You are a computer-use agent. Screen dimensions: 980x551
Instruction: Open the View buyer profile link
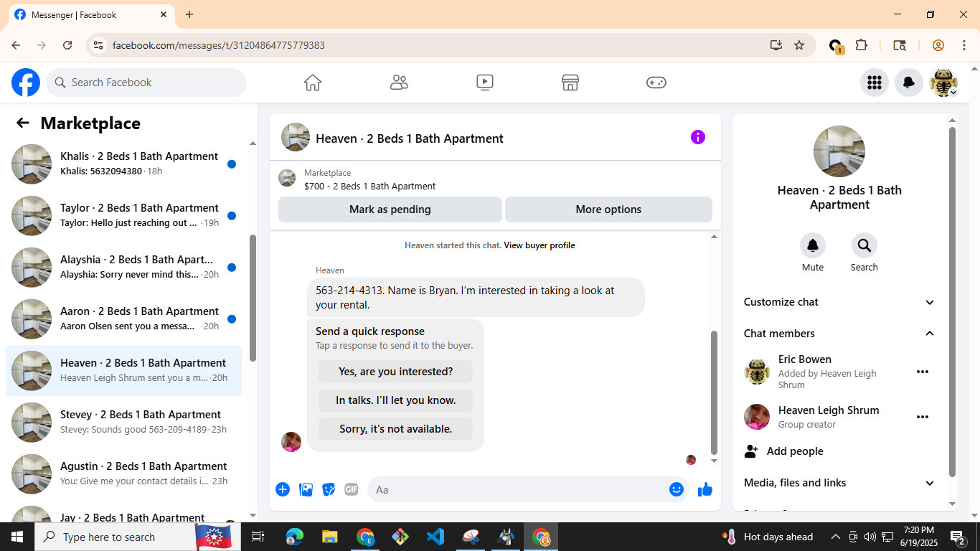540,245
